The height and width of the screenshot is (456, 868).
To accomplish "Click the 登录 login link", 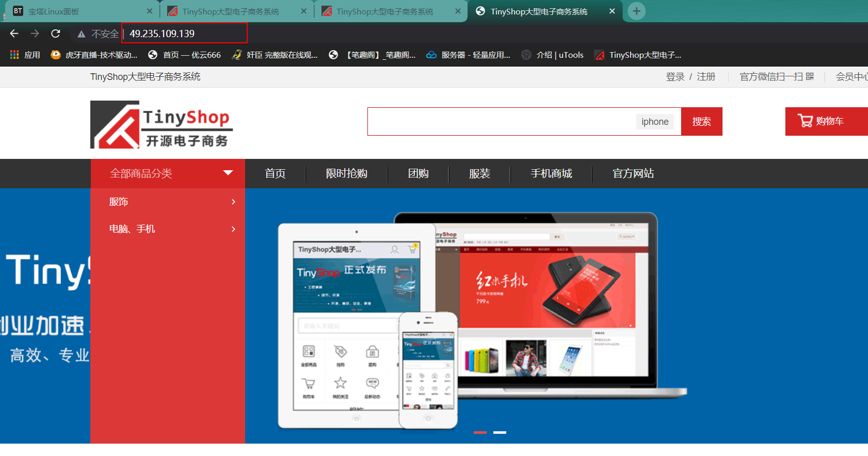I will pyautogui.click(x=675, y=77).
